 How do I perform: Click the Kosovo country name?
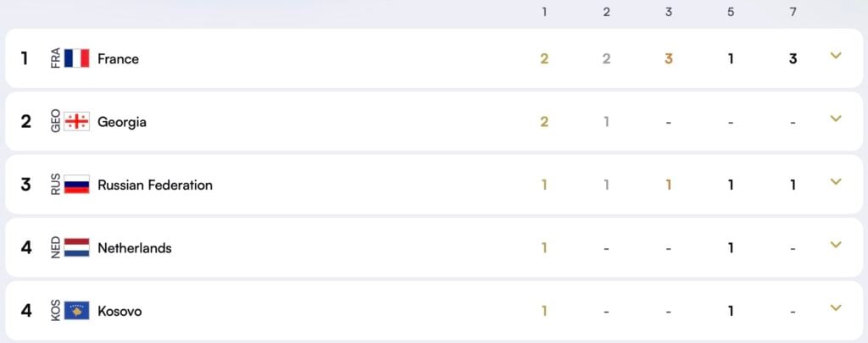(120, 312)
